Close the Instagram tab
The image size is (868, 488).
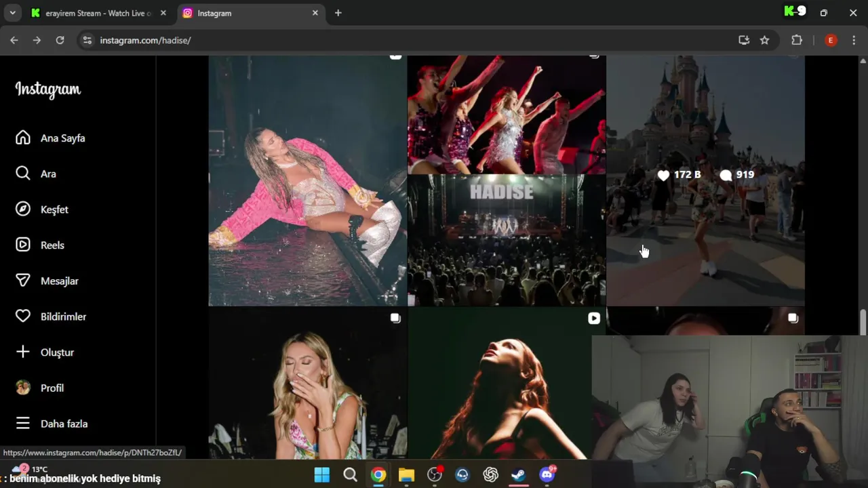315,13
